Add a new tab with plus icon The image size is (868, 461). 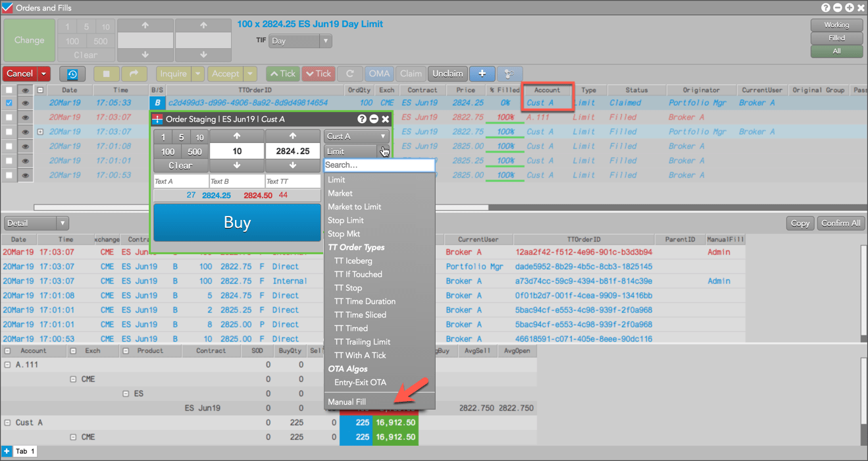[x=7, y=451]
